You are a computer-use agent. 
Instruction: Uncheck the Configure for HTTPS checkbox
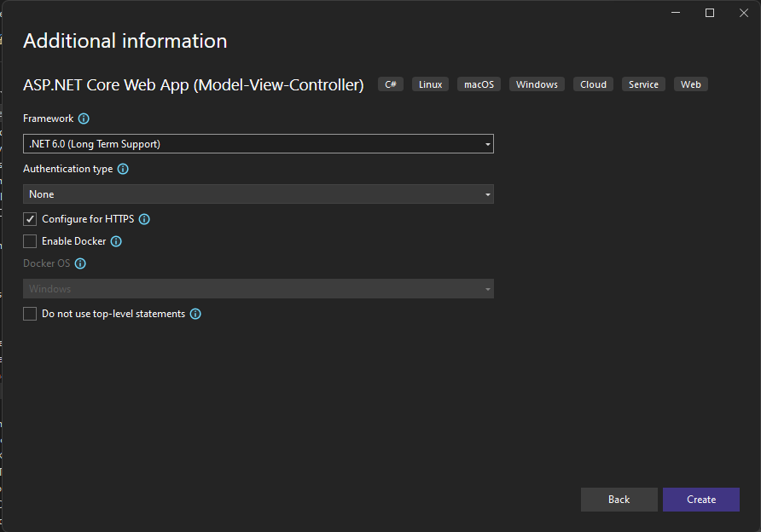coord(30,219)
